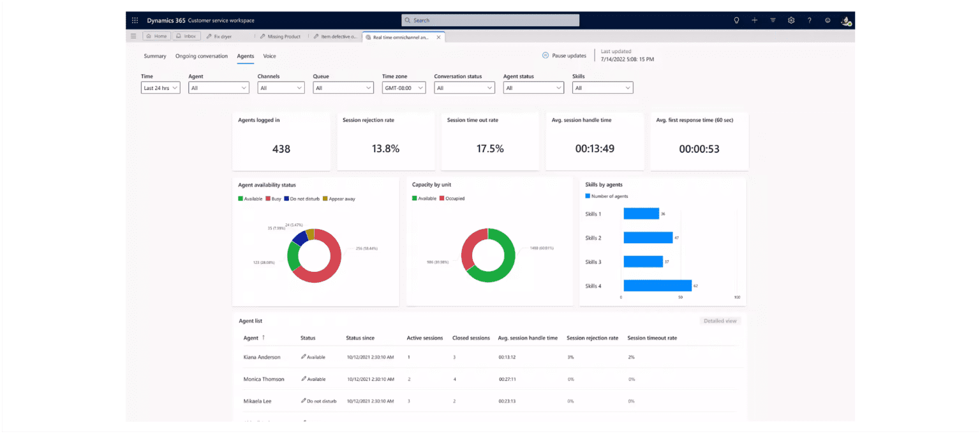Click the Detailed view button above Agent list

[720, 321]
